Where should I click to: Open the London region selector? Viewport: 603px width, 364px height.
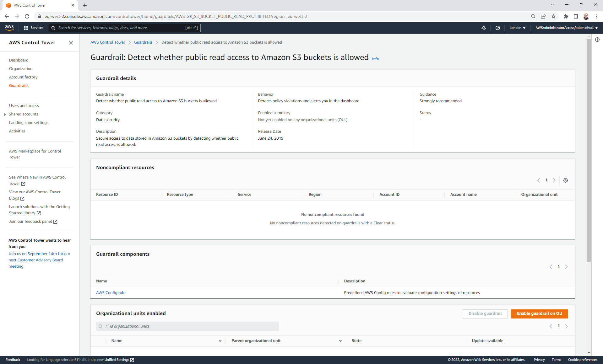(x=517, y=28)
